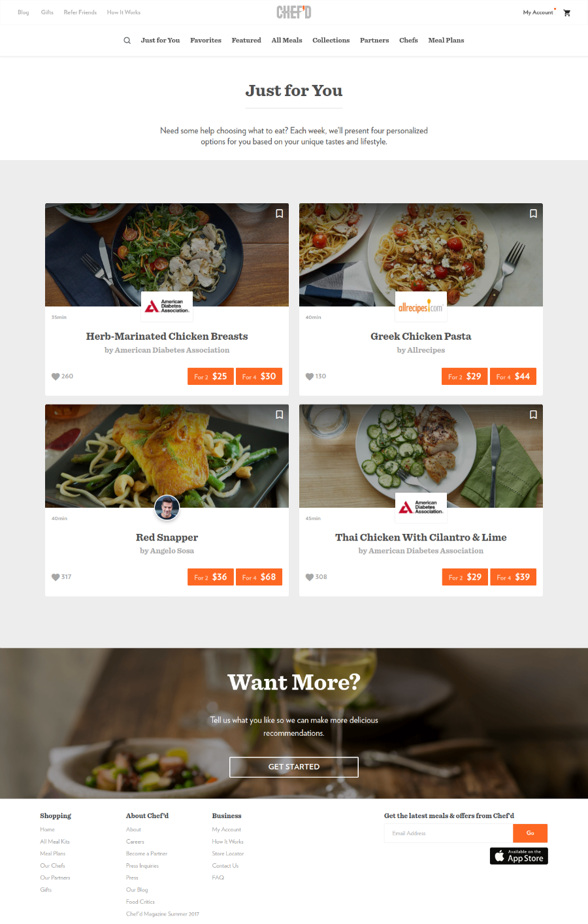Bookmark the Greek Chicken Pasta meal
The width and height of the screenshot is (588, 924).
tap(533, 214)
